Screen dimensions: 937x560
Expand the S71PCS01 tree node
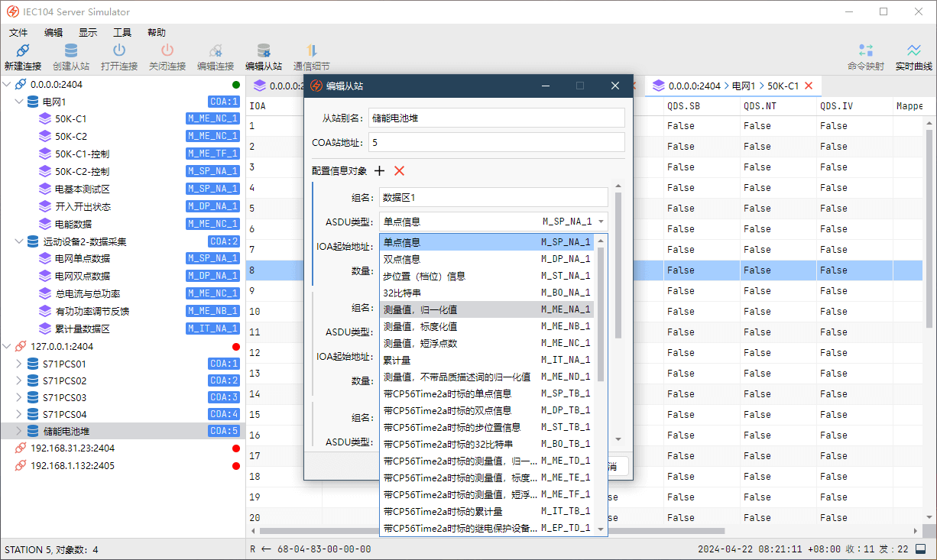[x=19, y=364]
